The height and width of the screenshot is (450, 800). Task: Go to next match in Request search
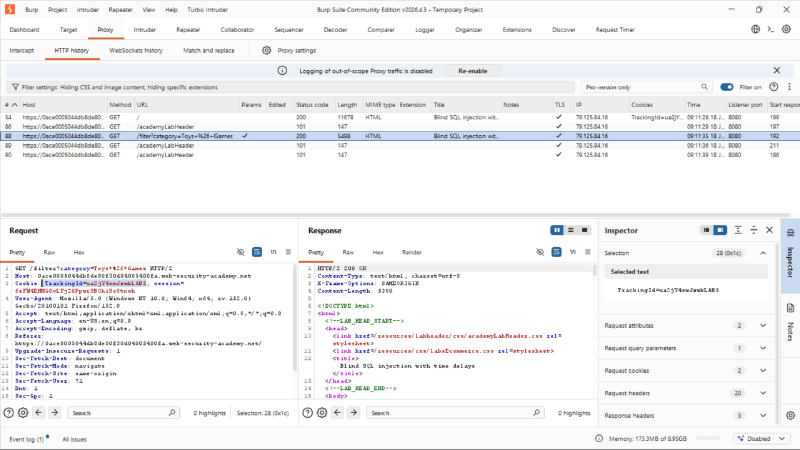55,412
